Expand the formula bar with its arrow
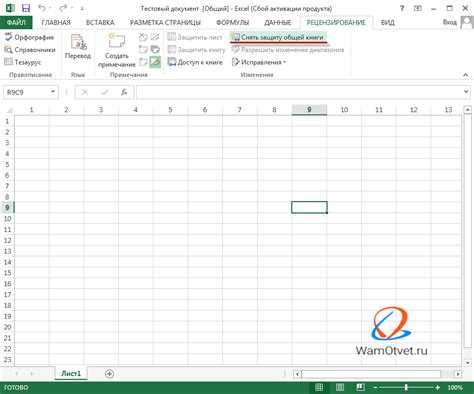 coord(466,92)
